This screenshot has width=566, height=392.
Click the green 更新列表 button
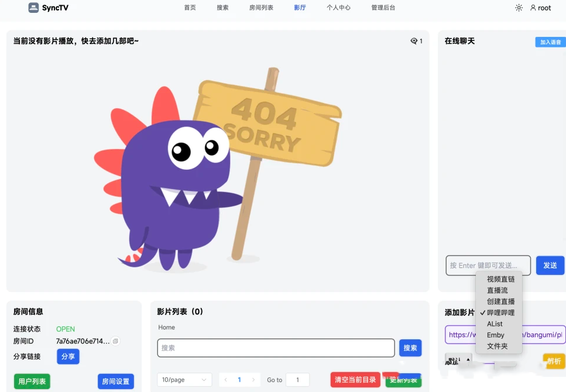click(x=403, y=380)
